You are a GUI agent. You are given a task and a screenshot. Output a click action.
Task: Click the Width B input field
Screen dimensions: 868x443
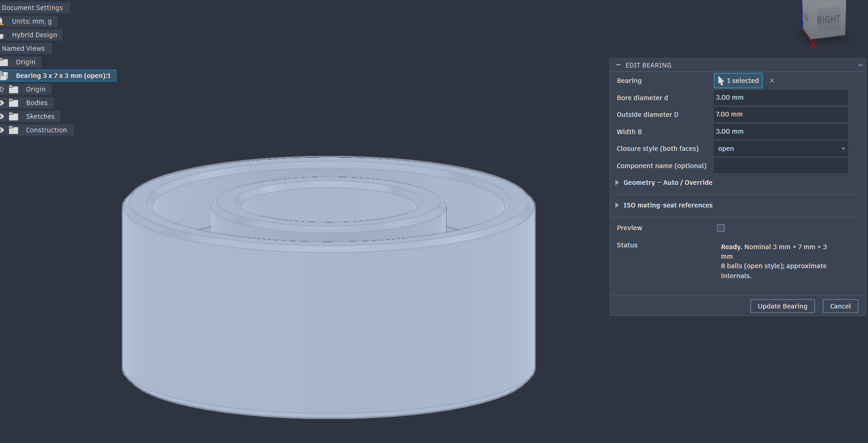pos(781,131)
